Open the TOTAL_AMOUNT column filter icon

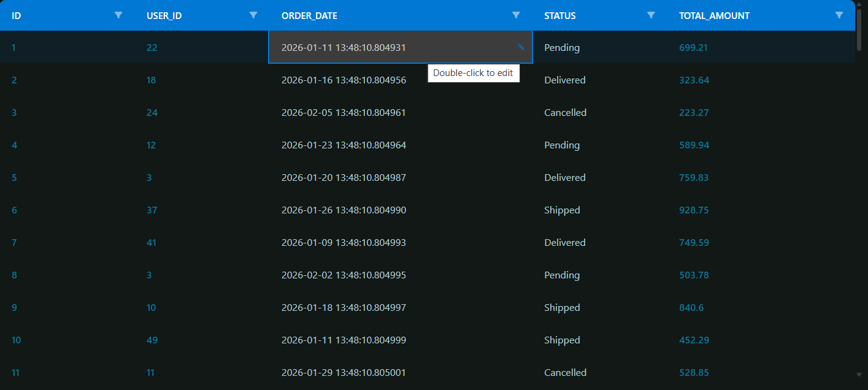[x=840, y=15]
